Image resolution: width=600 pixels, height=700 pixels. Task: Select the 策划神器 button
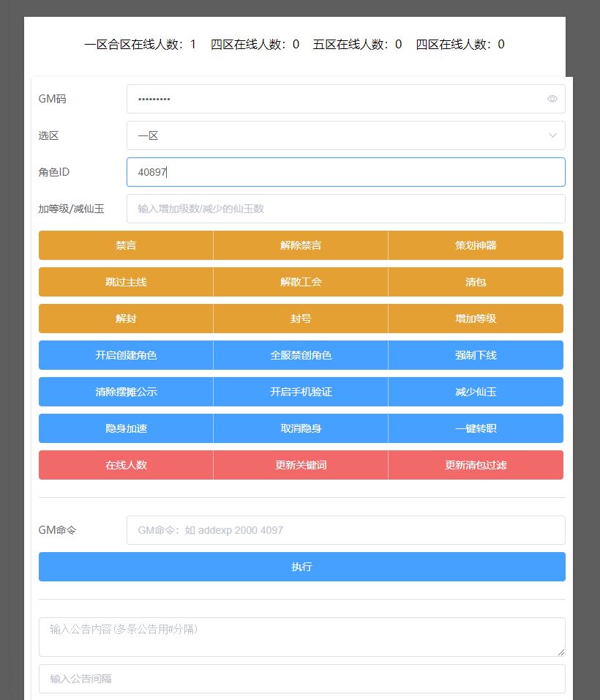[476, 245]
